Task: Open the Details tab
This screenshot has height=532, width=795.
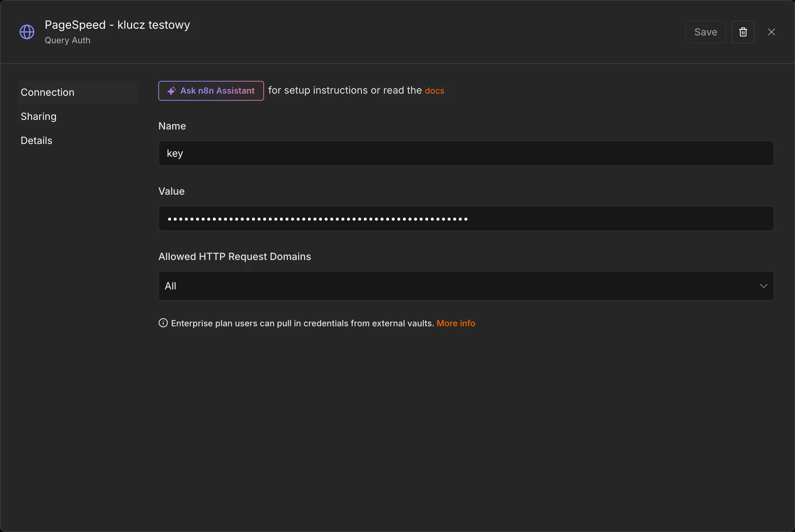Action: tap(78, 140)
